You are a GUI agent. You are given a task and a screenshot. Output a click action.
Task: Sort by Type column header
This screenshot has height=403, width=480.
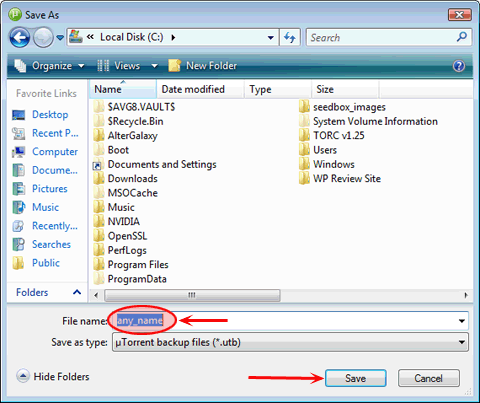click(x=278, y=89)
